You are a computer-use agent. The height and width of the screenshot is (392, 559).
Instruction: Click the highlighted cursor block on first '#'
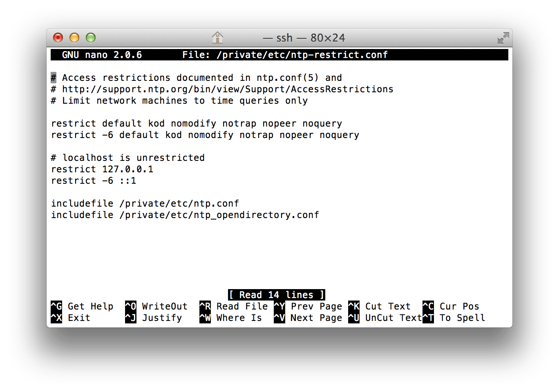(x=54, y=78)
